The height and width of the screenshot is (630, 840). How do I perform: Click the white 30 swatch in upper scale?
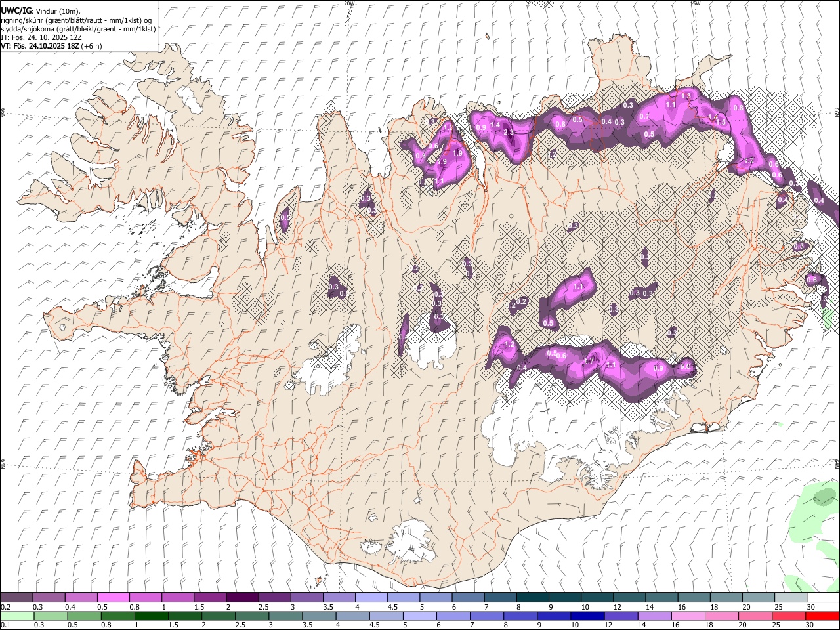tap(822, 598)
